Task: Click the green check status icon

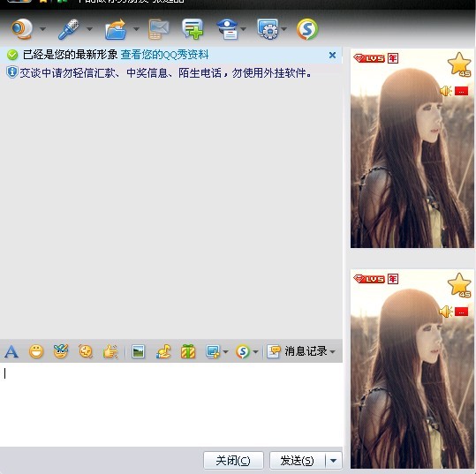Action: [x=12, y=55]
